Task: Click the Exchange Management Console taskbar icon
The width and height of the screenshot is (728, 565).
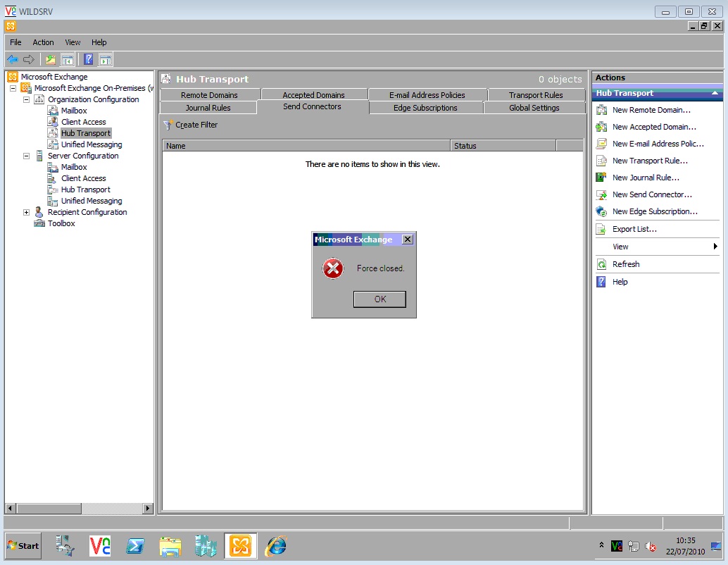Action: pyautogui.click(x=241, y=545)
